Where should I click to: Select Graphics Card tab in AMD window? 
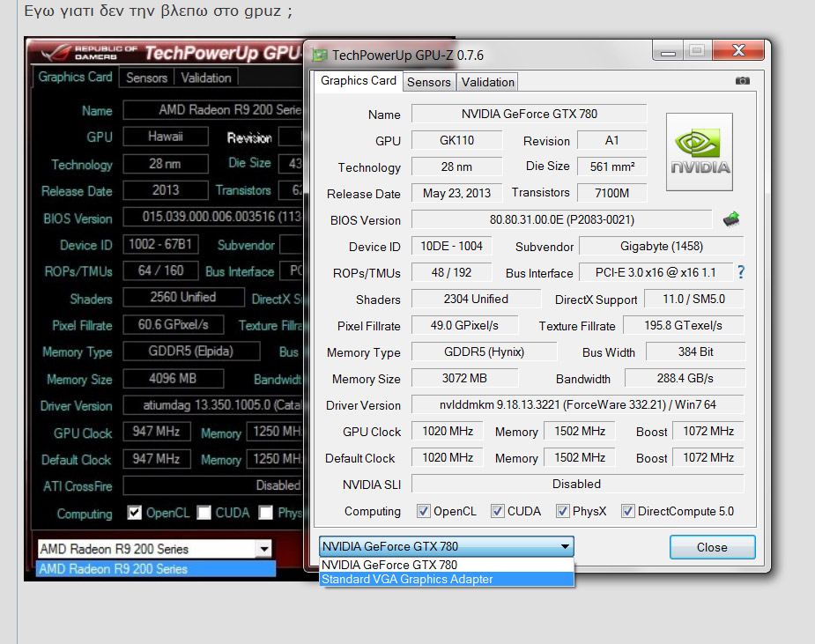coord(76,77)
